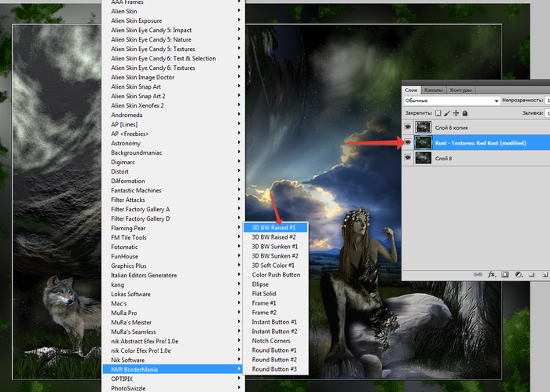Open Alien Skin Eye Candy 5: Nature submenu
Viewport: 550px width, 392px height.
(173, 39)
